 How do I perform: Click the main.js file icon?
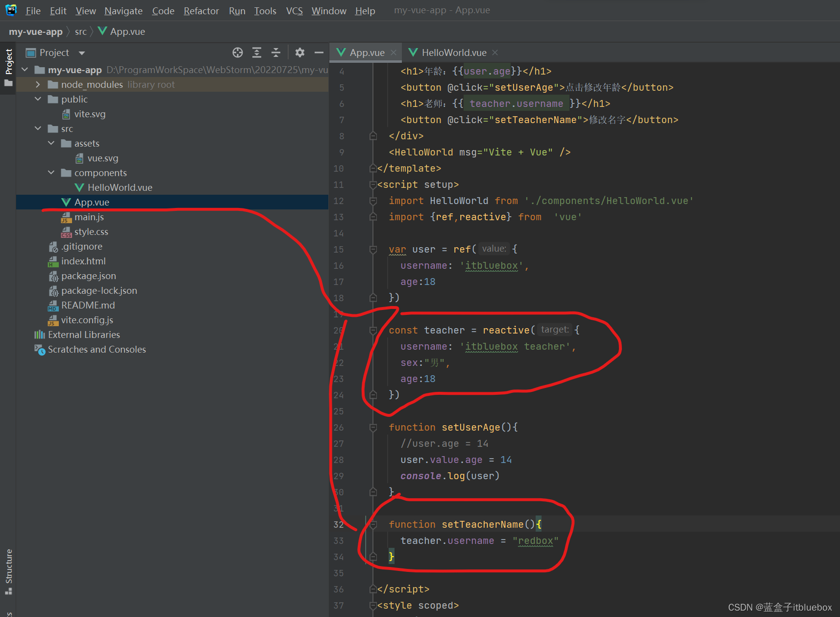click(x=66, y=217)
